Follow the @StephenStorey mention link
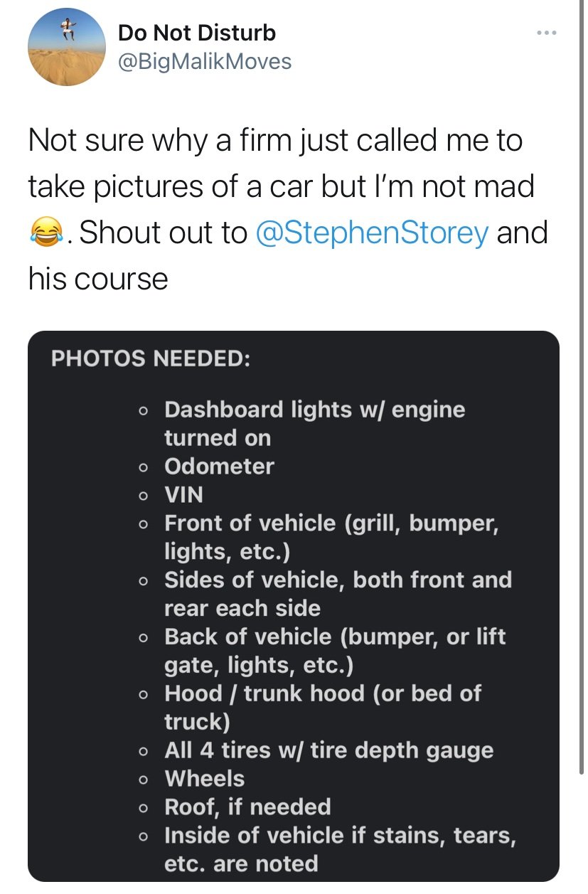The height and width of the screenshot is (894, 588). tap(371, 233)
